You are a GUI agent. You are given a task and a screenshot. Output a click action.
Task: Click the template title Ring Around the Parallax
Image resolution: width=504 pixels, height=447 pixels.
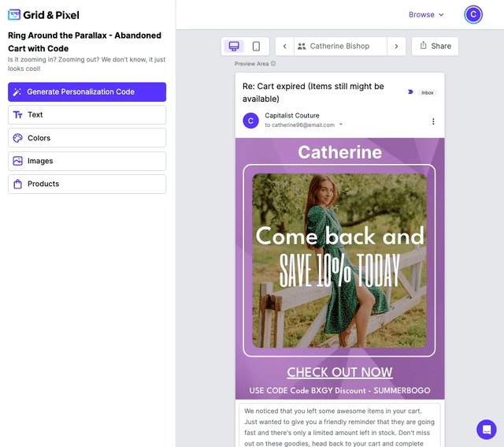tap(84, 42)
